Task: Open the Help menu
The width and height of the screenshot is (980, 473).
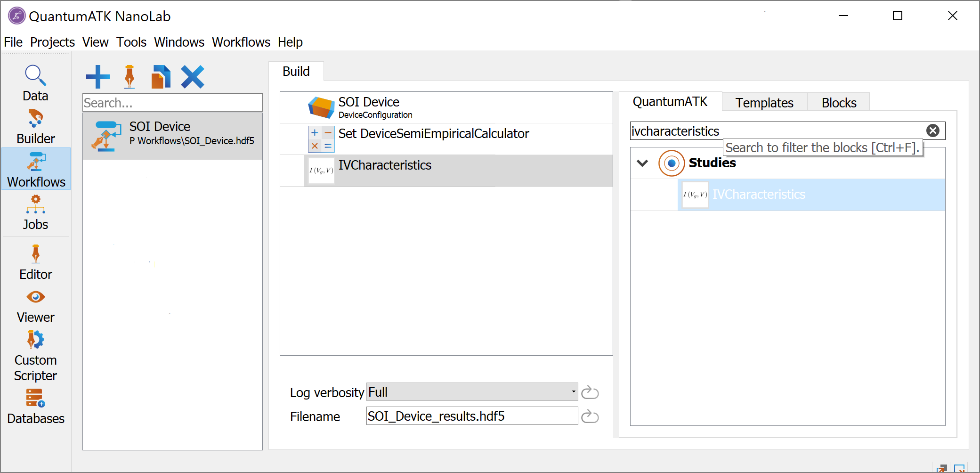Action: pyautogui.click(x=290, y=42)
